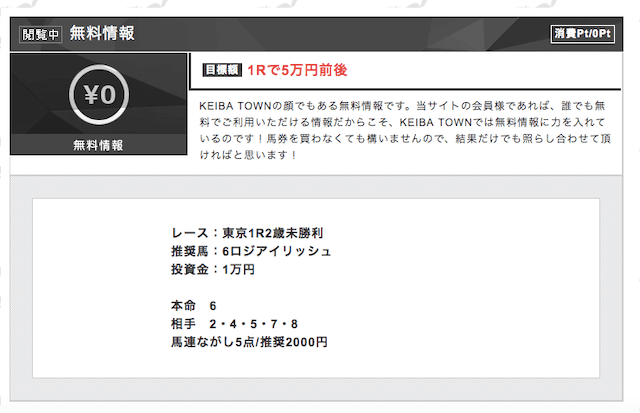Image resolution: width=640 pixels, height=413 pixels.
Task: Click the 消費Pt/0Pt points badge
Action: (x=581, y=33)
